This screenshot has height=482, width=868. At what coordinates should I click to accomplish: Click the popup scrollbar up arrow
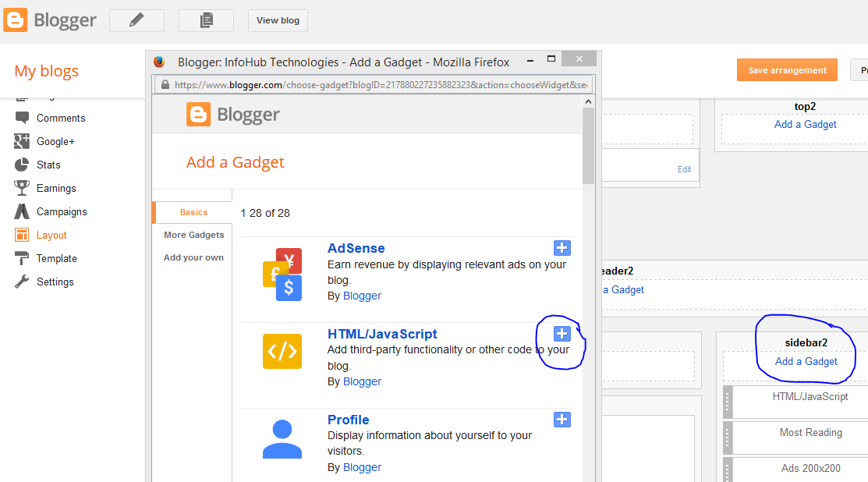589,102
